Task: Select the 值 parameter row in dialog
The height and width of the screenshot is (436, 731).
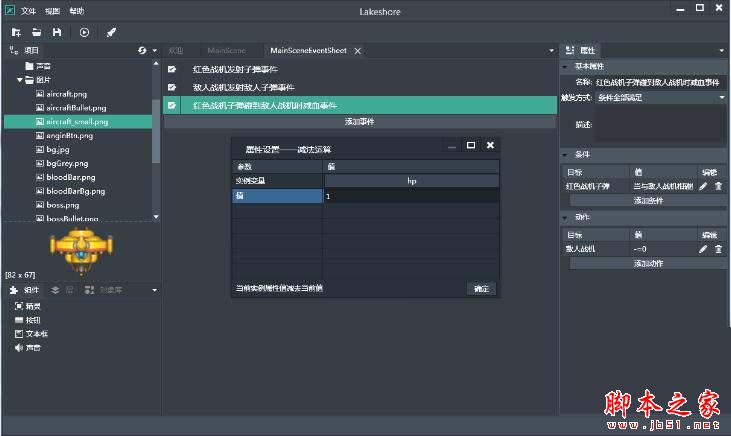Action: 277,196
